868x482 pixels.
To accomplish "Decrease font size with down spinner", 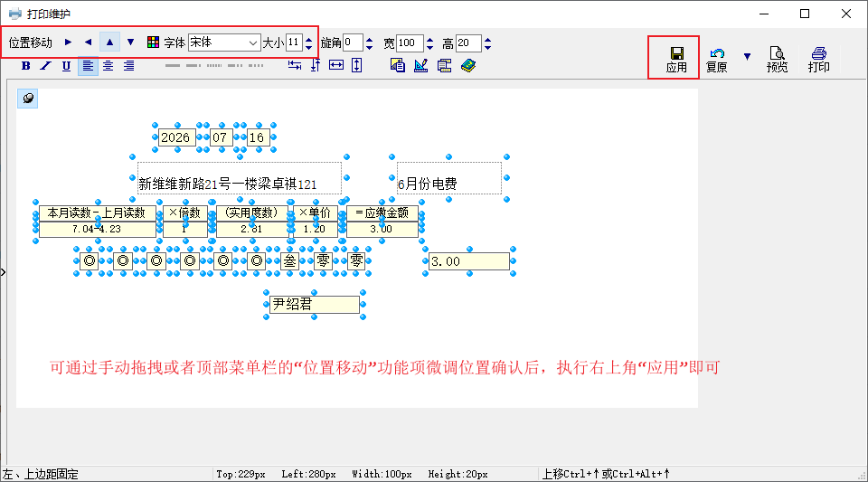I will [309, 47].
